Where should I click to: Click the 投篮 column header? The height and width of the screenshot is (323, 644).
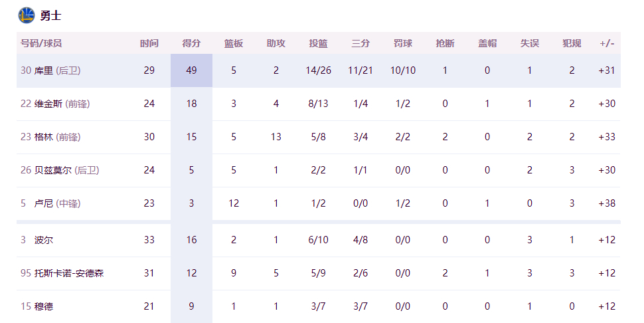pyautogui.click(x=319, y=43)
